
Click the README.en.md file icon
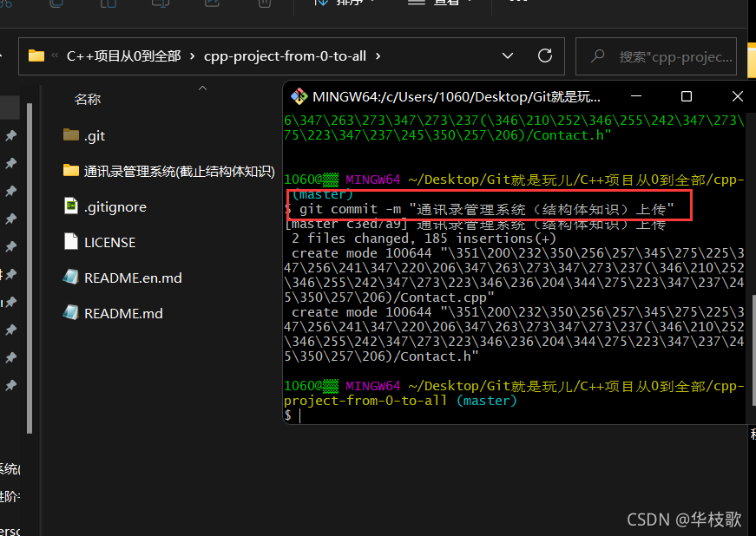71,277
